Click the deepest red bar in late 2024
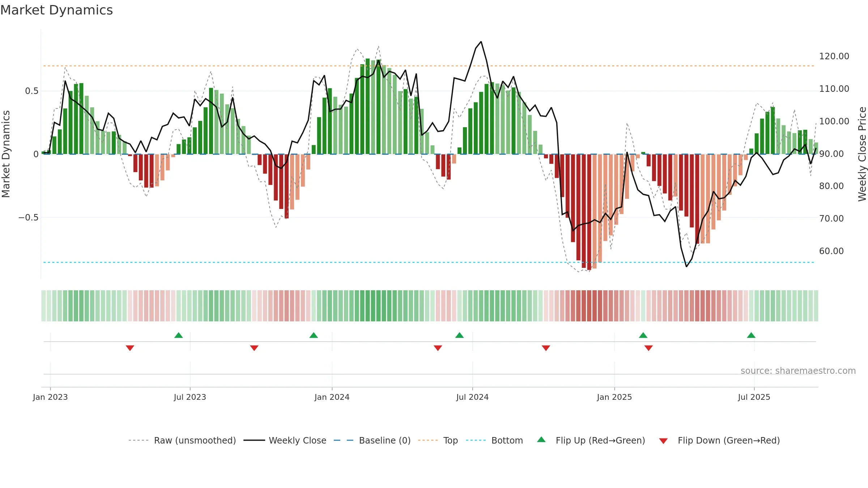 [x=589, y=212]
